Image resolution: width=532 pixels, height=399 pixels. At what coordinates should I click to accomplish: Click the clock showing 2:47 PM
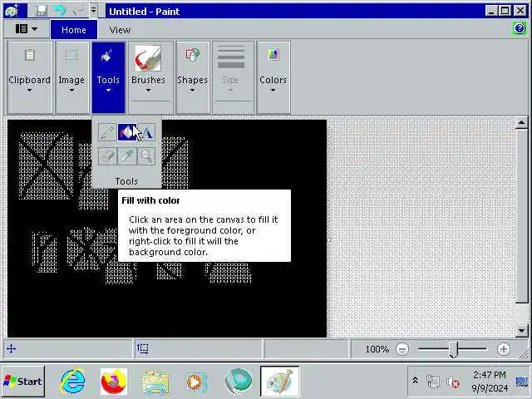tap(490, 381)
